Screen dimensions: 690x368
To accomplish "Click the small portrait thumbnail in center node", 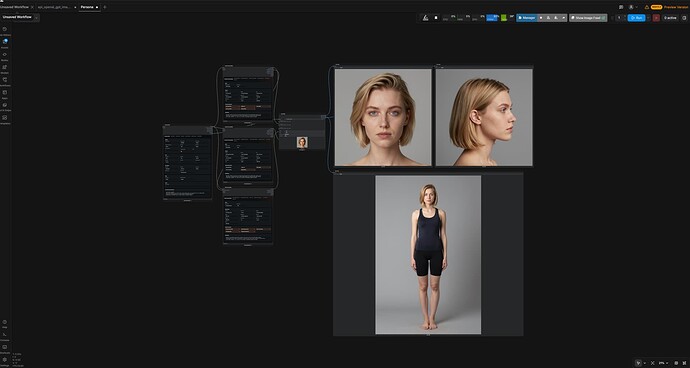I will [302, 142].
